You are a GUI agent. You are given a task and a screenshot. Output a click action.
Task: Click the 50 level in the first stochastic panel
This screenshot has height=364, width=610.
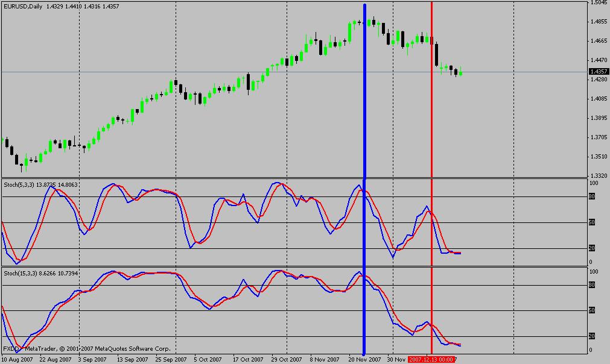coord(592,222)
